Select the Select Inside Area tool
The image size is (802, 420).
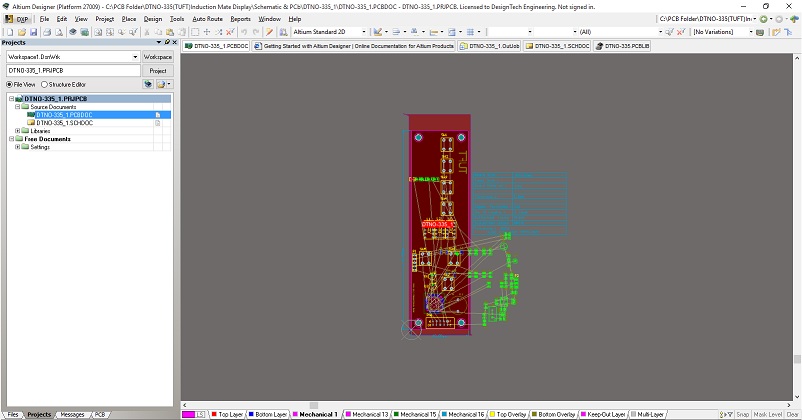click(x=195, y=32)
